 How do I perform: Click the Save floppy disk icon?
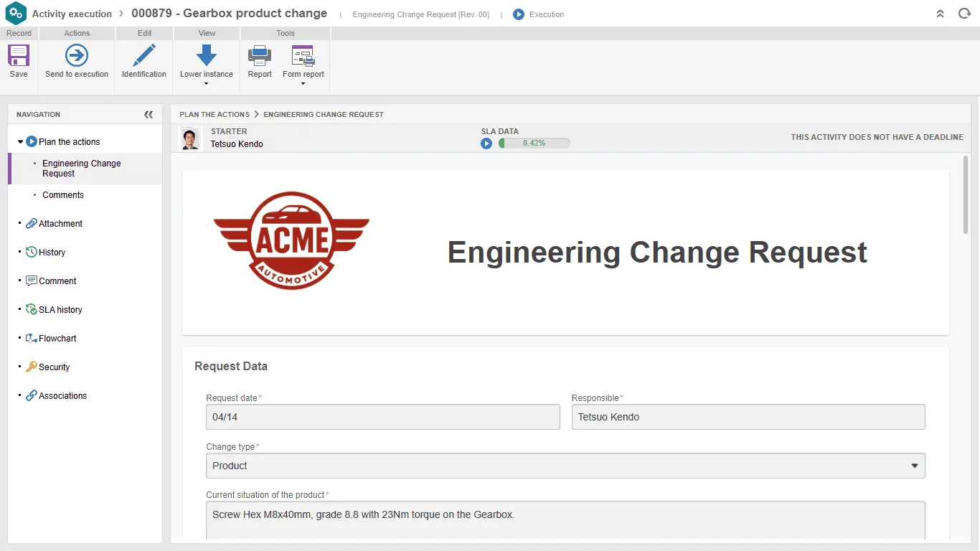pyautogui.click(x=19, y=55)
